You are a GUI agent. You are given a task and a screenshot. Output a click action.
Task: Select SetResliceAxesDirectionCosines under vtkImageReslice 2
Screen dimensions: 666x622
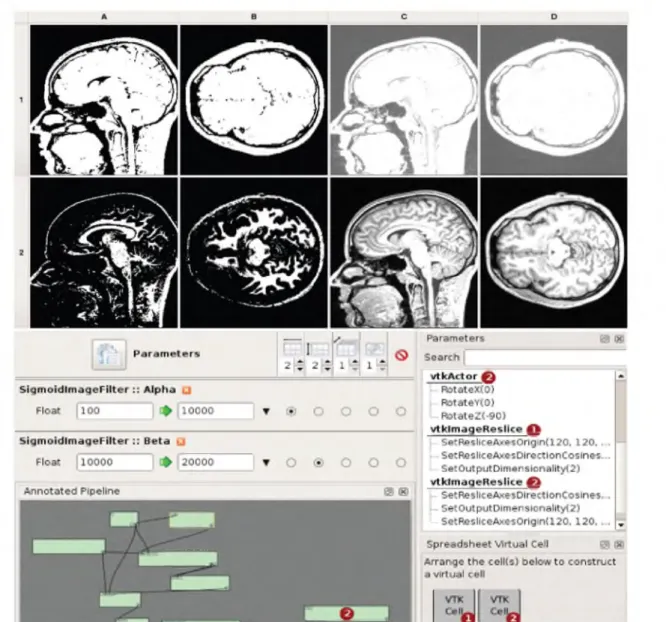[525, 495]
